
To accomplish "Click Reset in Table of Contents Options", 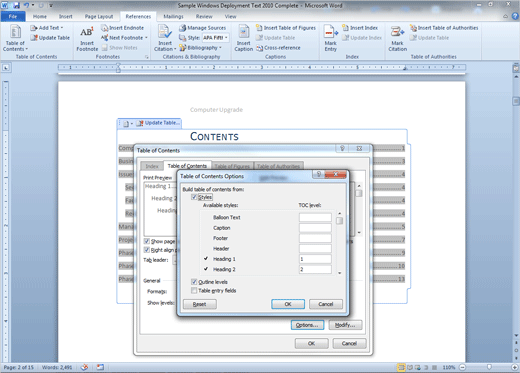I will [200, 304].
